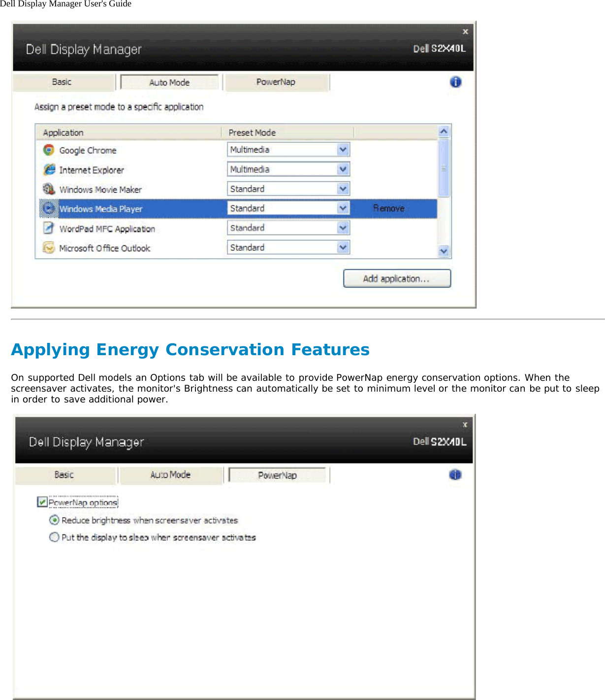This screenshot has height=700, width=605.
Task: Select the WordPad MFC Application row text
Action: pos(107,229)
